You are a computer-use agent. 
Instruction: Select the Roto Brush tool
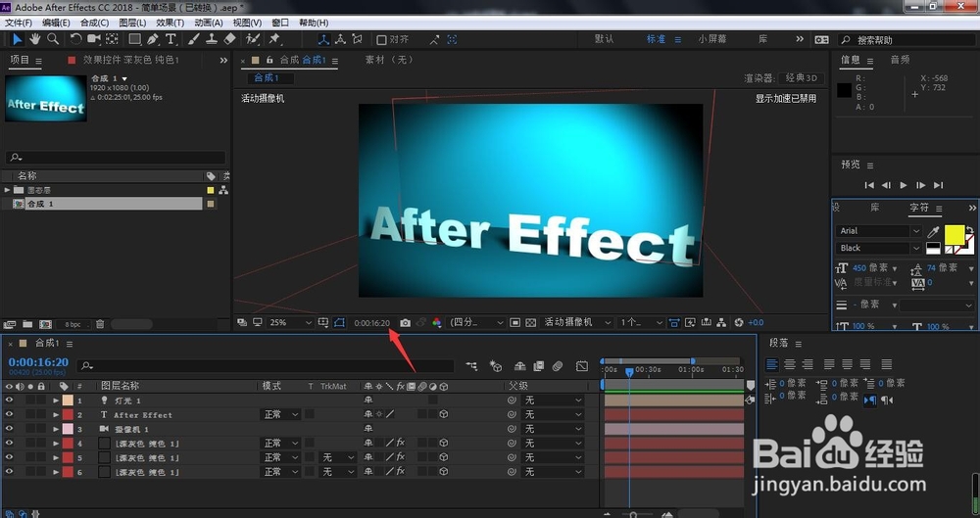point(253,39)
